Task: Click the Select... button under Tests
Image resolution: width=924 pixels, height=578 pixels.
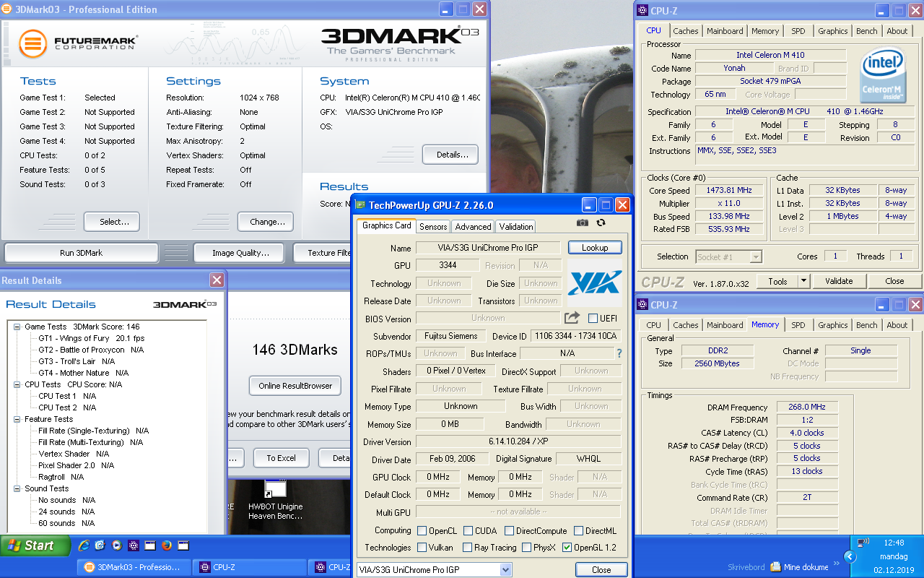Action: [x=112, y=222]
